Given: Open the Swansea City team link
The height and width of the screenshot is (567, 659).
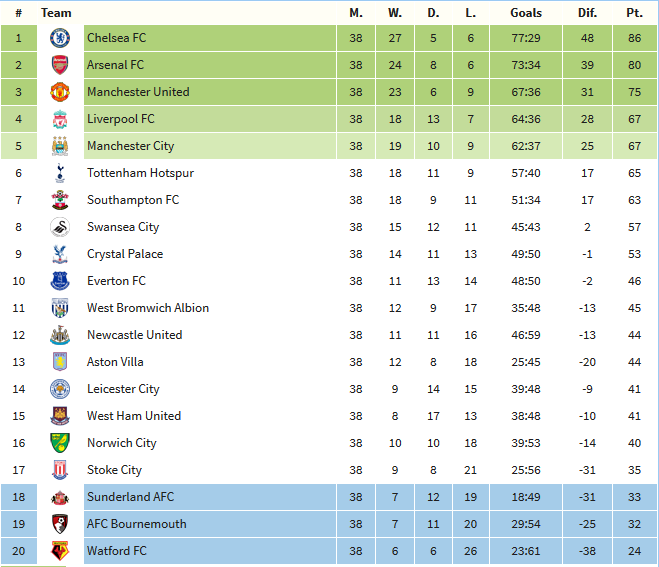Looking at the screenshot, I should click(123, 227).
